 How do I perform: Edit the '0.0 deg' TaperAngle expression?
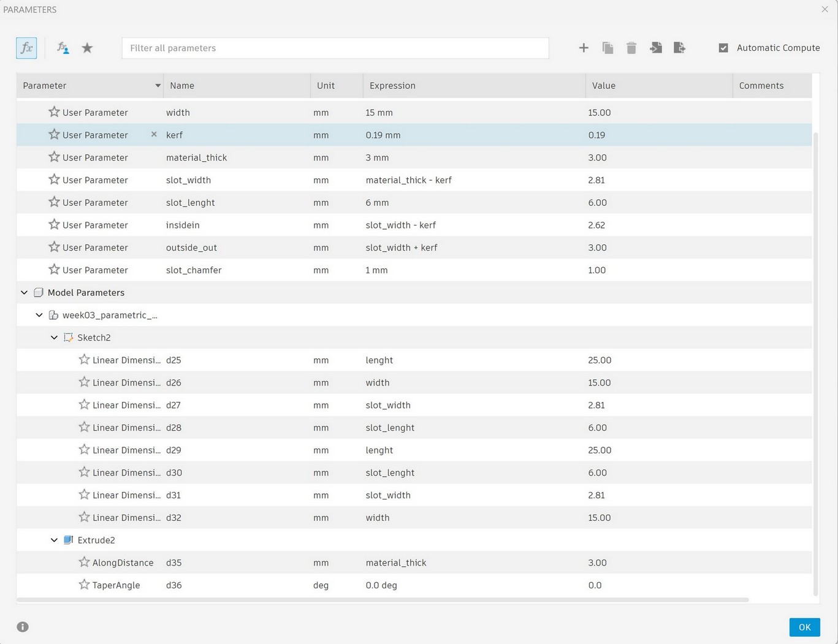[381, 585]
